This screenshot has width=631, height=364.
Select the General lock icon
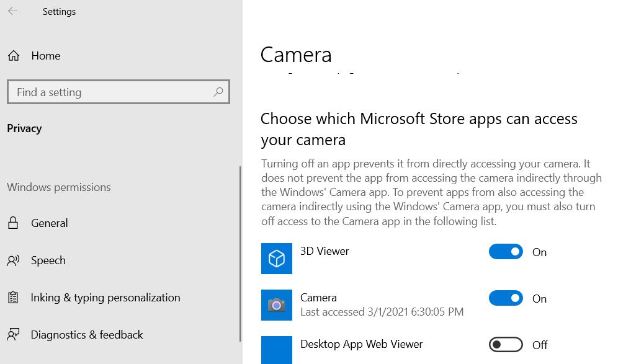[x=13, y=223]
